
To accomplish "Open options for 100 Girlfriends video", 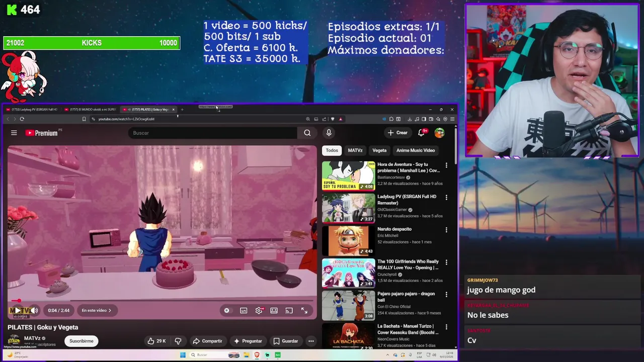I will click(x=446, y=262).
